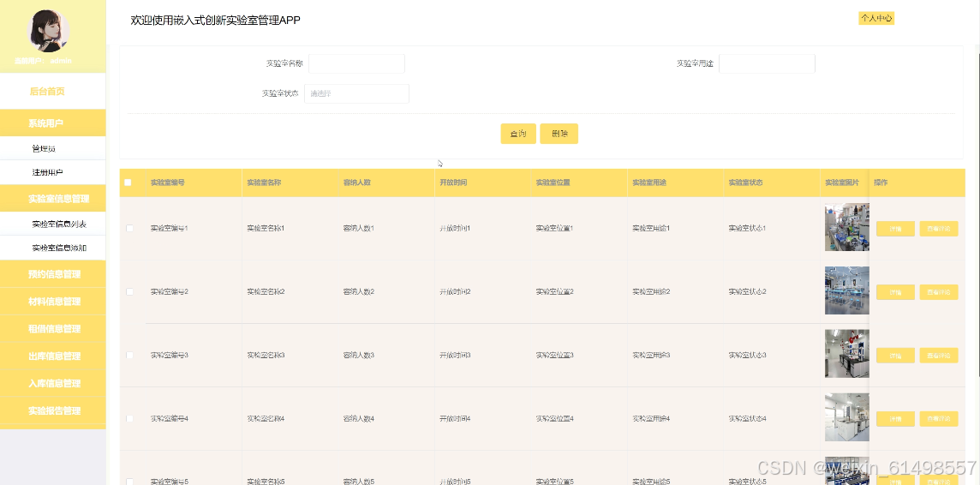Select the cell 实验室名称1
This screenshot has height=485, width=980.
(x=266, y=228)
